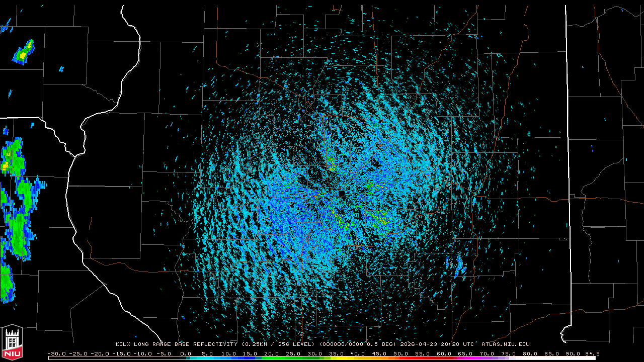Click the -30.0 scale label
Image resolution: width=644 pixels, height=362 pixels.
tap(56, 353)
